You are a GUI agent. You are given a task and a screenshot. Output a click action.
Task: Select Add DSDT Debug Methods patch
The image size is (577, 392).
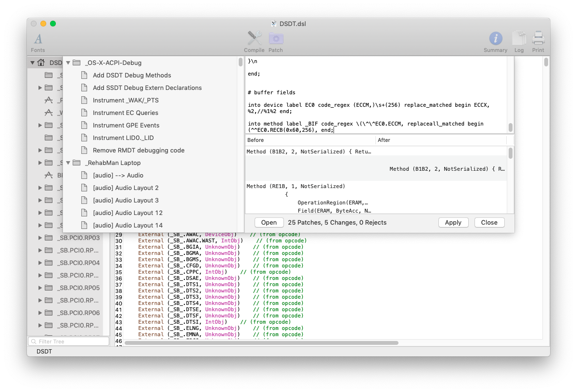point(132,75)
